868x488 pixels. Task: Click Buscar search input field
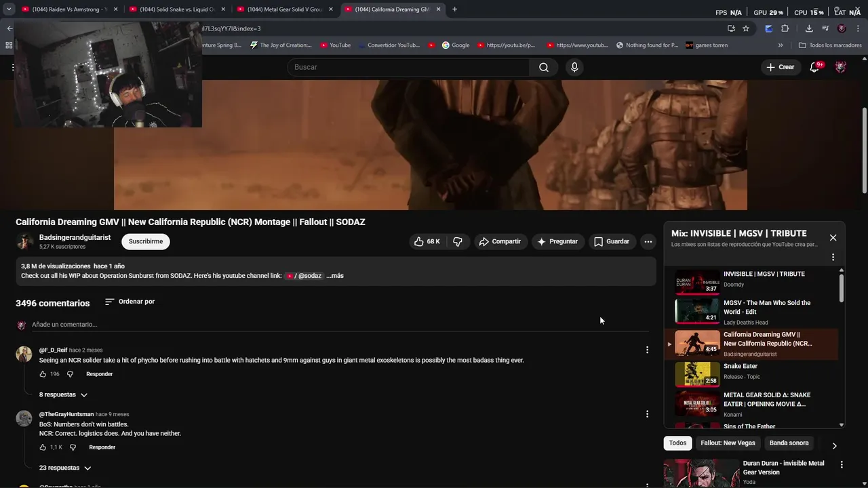[x=409, y=67]
